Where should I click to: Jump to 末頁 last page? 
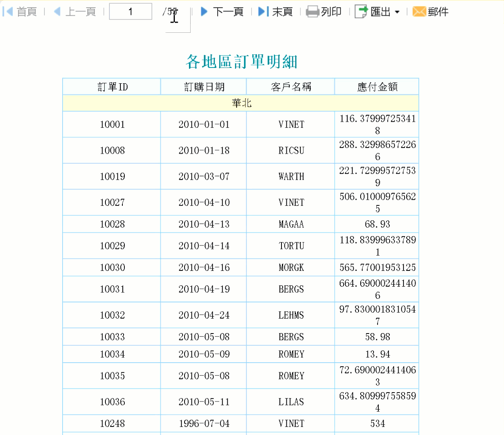tap(282, 12)
